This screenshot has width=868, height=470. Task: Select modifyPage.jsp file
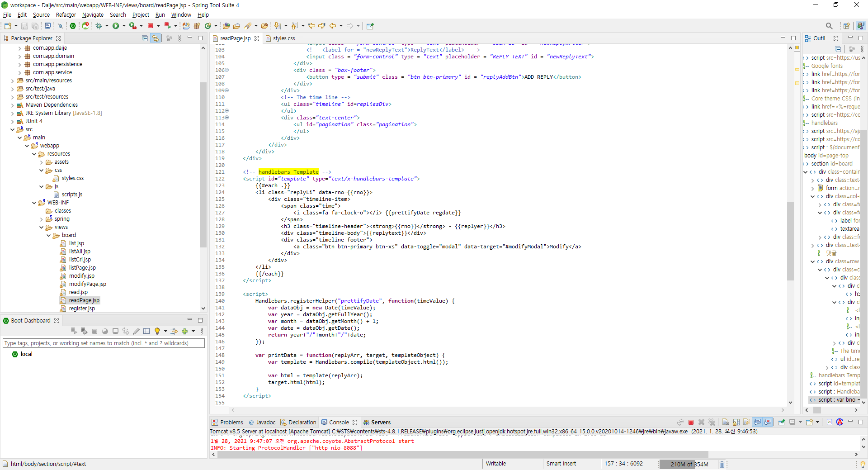(88, 284)
